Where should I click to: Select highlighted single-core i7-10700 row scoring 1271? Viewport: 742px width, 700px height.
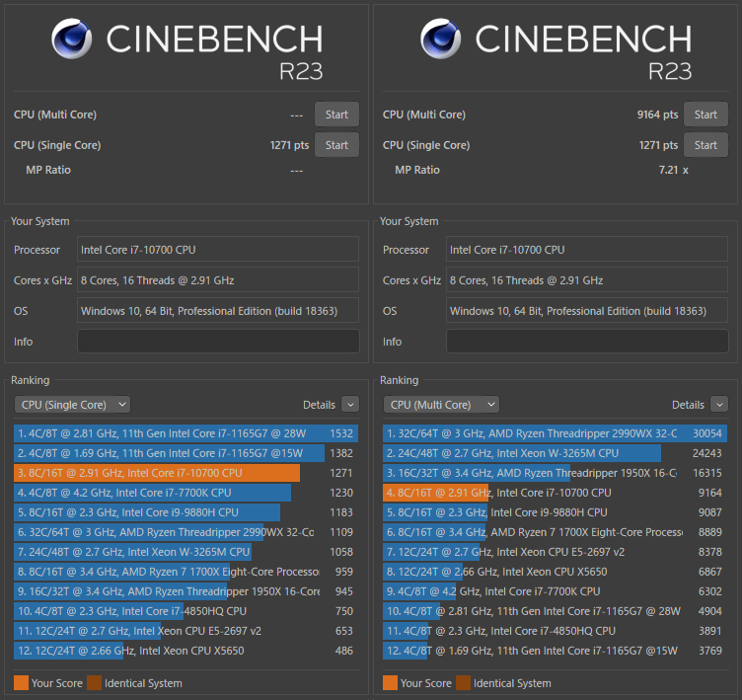point(185,473)
